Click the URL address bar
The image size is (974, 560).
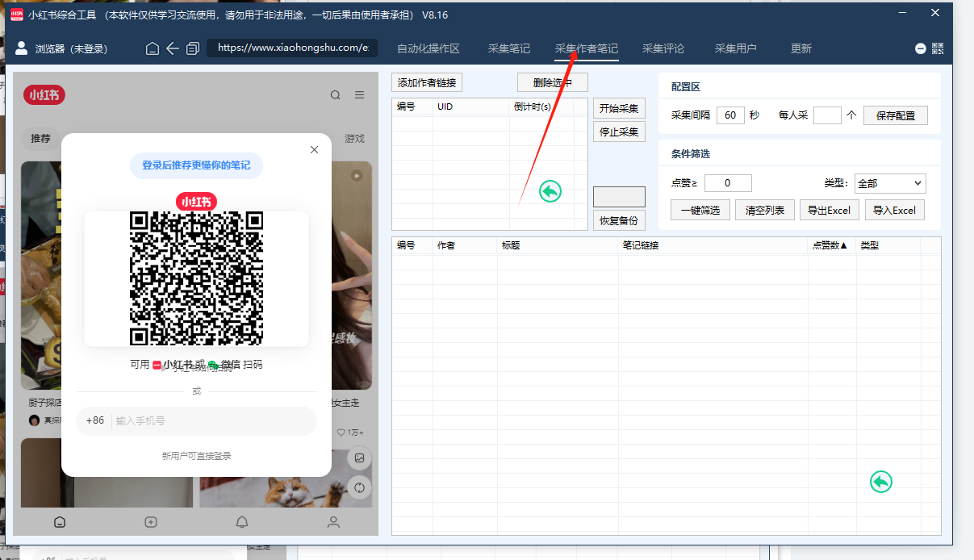pyautogui.click(x=292, y=48)
